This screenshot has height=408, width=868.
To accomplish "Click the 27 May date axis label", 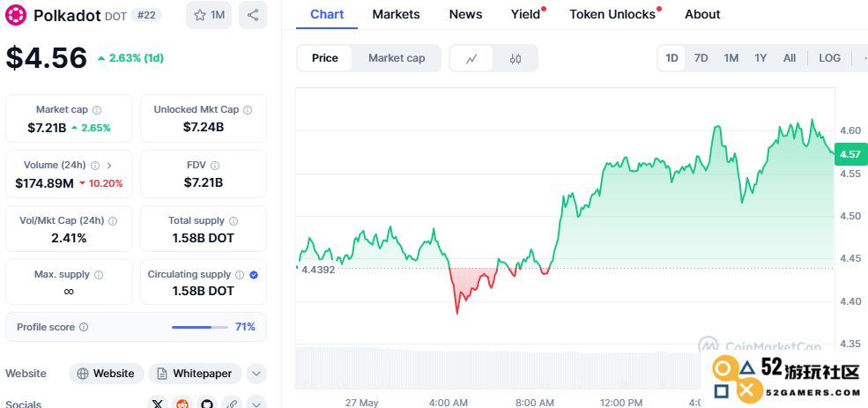I will pyautogui.click(x=361, y=403).
